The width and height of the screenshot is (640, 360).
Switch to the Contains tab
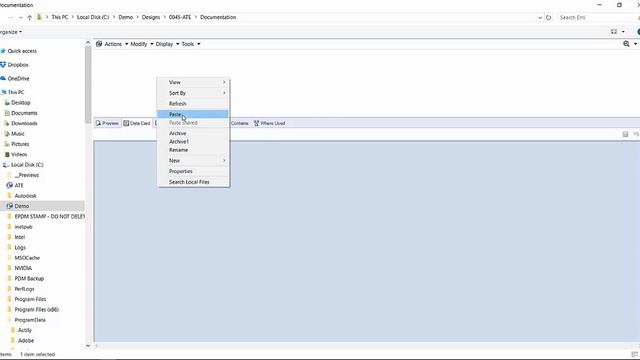pos(240,123)
